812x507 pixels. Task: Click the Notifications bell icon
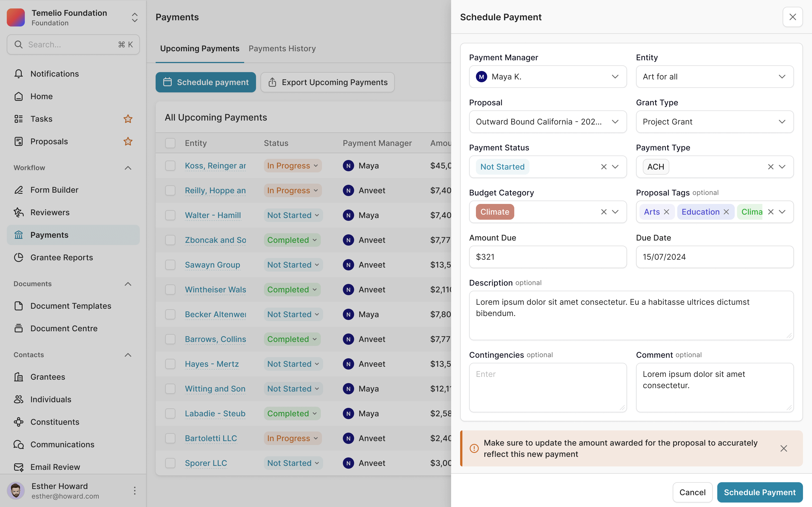pos(18,74)
